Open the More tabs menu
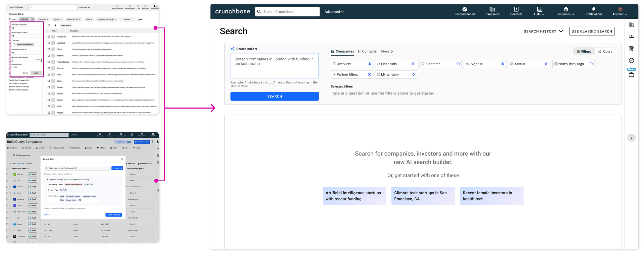The width and height of the screenshot is (644, 253). [387, 52]
